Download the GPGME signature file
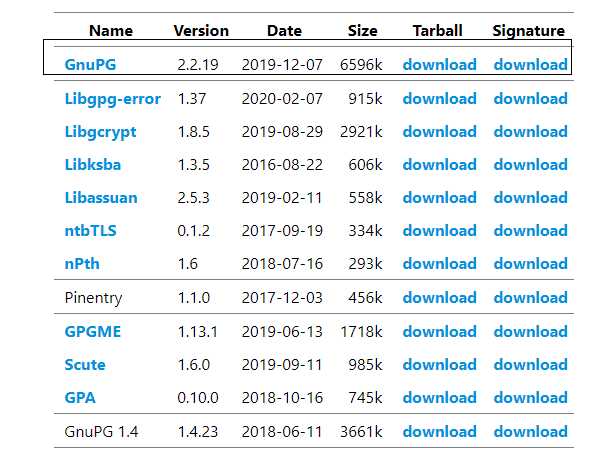 [530, 332]
